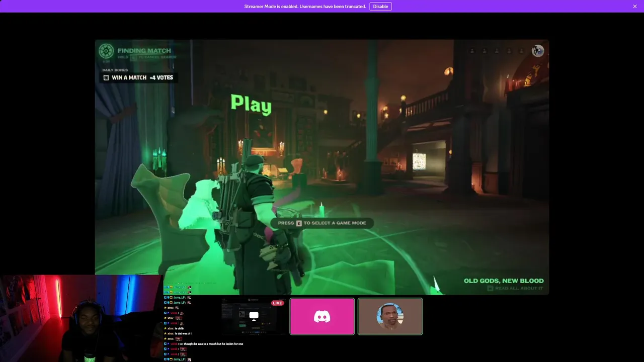Click chat message "is uhhh"
This screenshot has height=362, width=644.
[180, 329]
